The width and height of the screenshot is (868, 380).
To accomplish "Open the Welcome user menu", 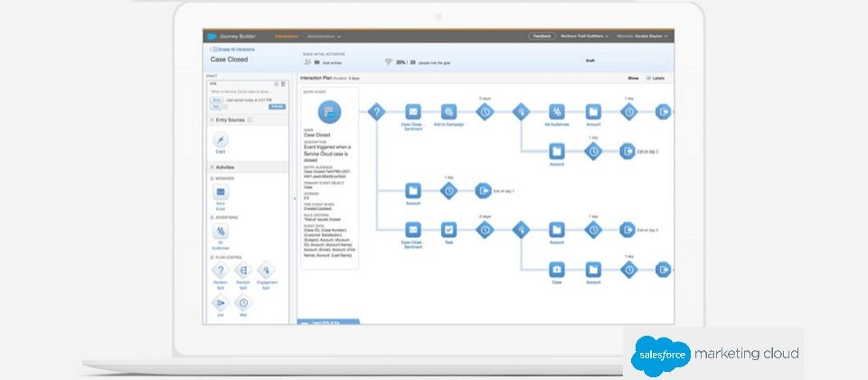I will (642, 36).
